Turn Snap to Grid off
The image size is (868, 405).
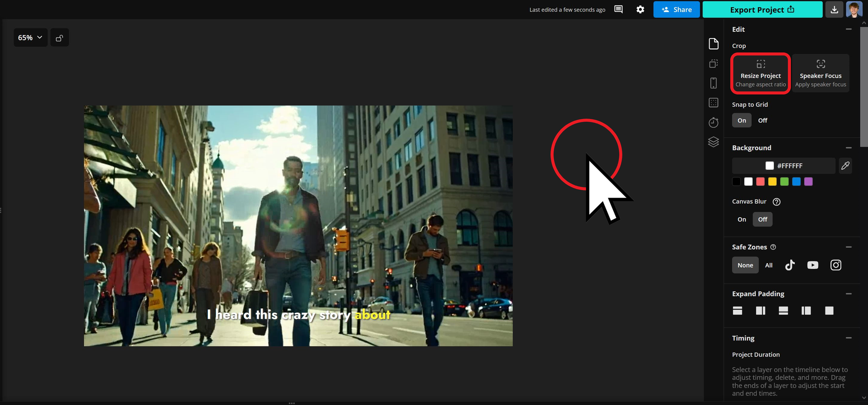(762, 120)
